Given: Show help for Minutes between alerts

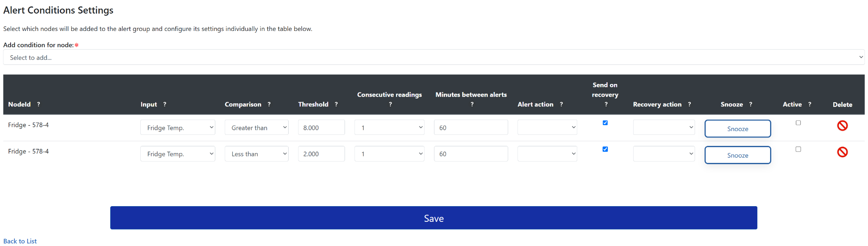Looking at the screenshot, I should point(472,104).
